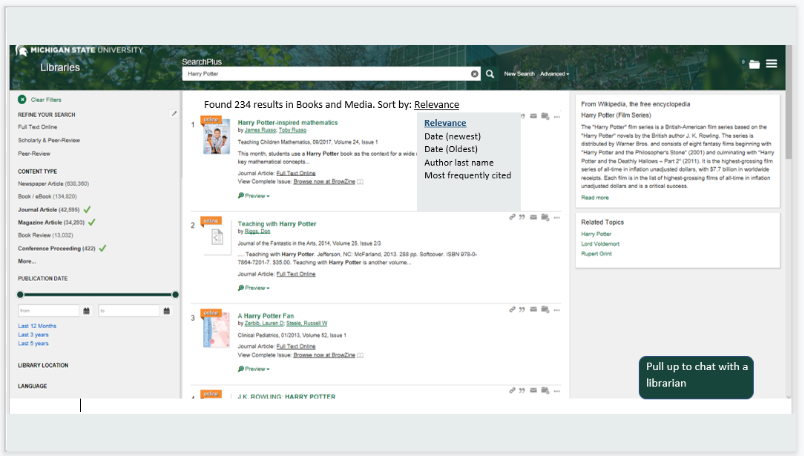This screenshot has height=456, width=804.
Task: Select Author last name in the sort menu
Action: (x=459, y=163)
